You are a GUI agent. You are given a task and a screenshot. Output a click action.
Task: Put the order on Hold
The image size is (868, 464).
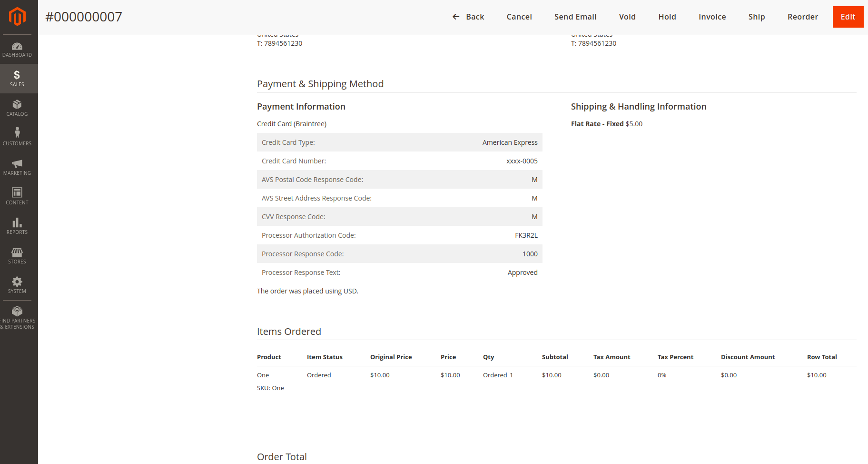point(667,17)
